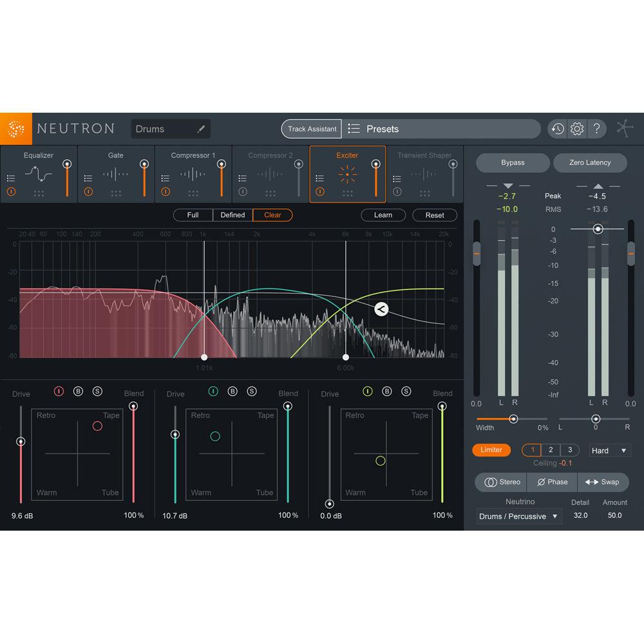This screenshot has height=644, width=644.
Task: Open the Hard limiter mode dropdown
Action: pos(609,450)
